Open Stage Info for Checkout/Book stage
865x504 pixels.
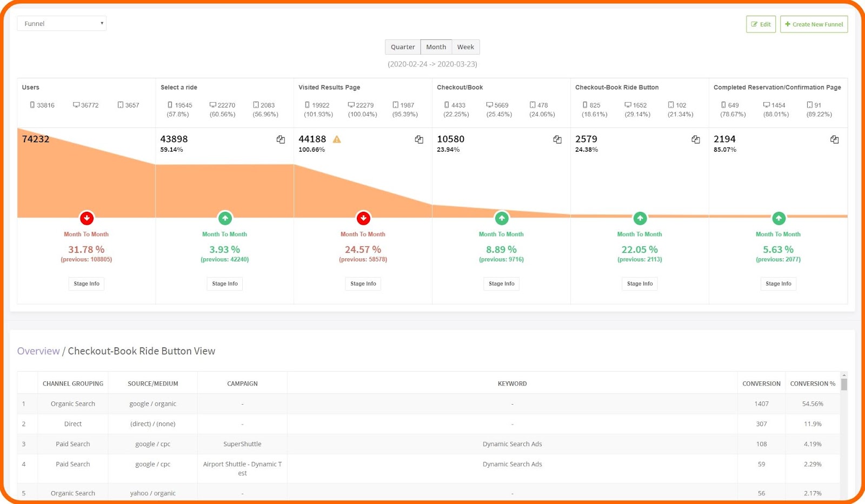[502, 284]
